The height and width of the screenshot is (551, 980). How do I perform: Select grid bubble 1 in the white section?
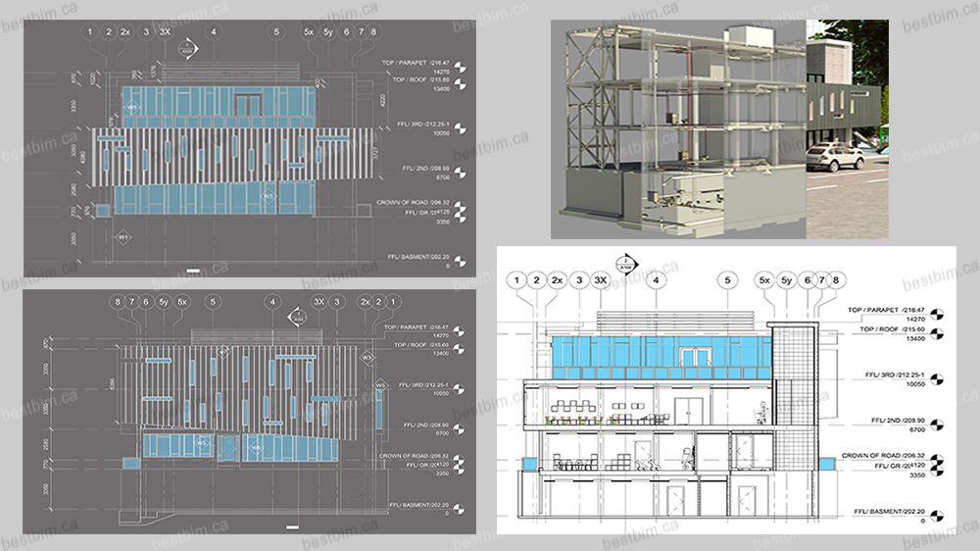[x=516, y=280]
